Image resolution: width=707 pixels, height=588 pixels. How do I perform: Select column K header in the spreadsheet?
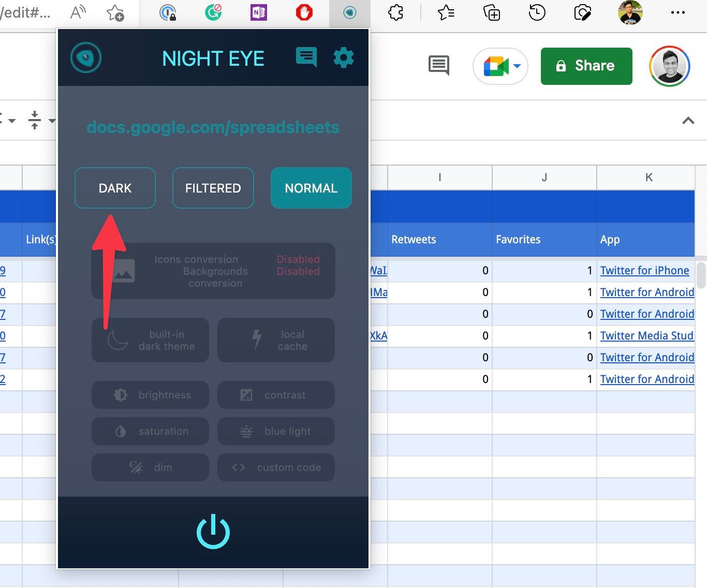(649, 178)
